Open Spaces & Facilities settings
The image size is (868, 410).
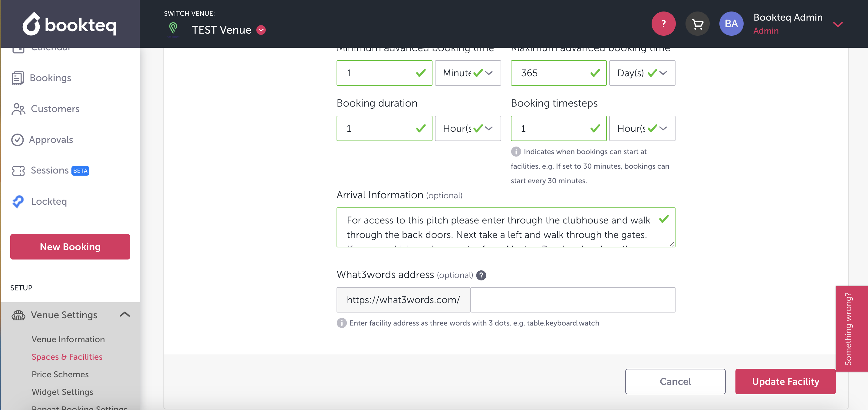pos(67,357)
